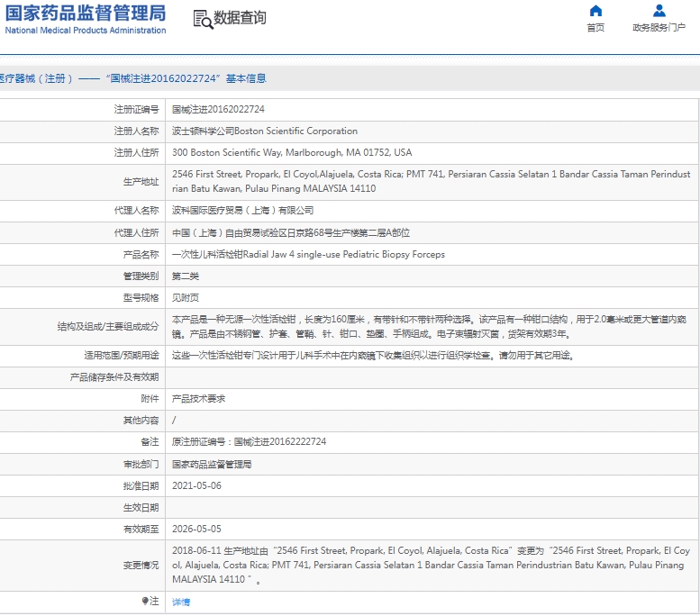This screenshot has width=700, height=616.
Task: Click the 国家药品监督管理局 logo
Action: click(x=86, y=13)
